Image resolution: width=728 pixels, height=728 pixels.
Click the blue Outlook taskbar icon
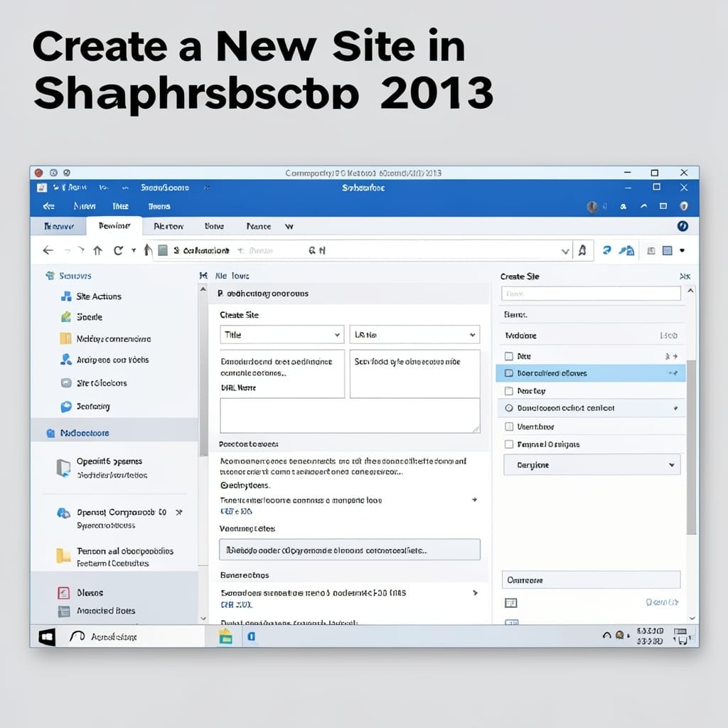coord(251,636)
